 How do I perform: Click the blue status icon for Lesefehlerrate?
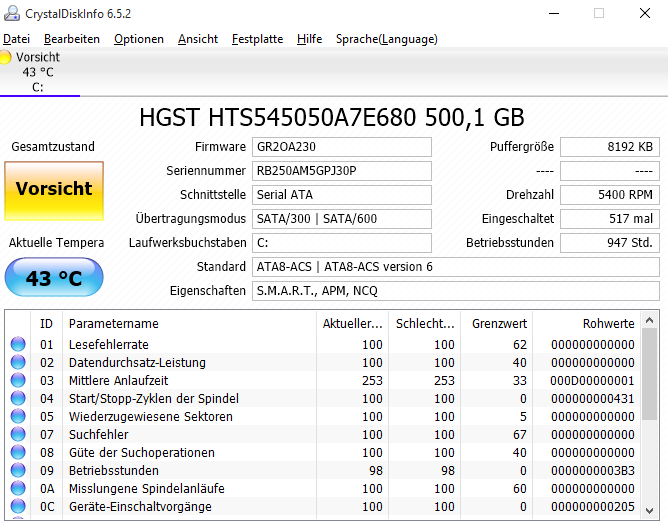(18, 344)
